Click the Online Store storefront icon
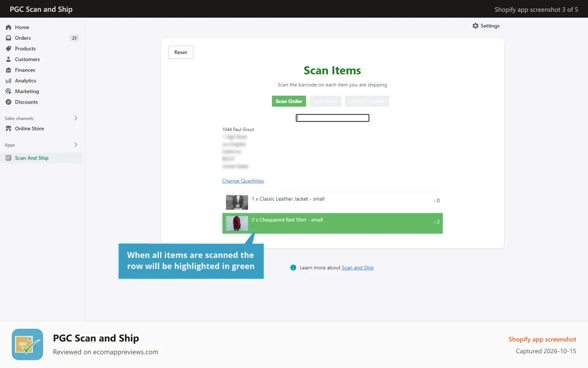Image resolution: width=588 pixels, height=368 pixels. 8,129
